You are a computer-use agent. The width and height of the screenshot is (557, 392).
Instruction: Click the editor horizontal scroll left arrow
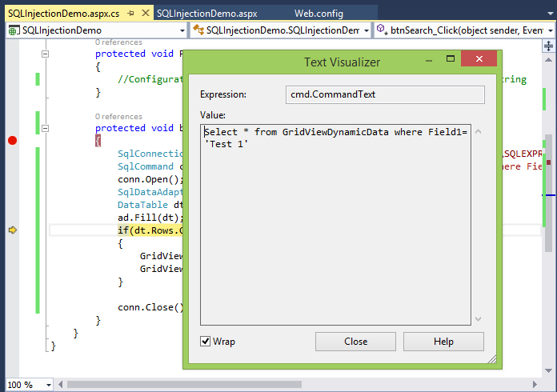click(x=60, y=384)
